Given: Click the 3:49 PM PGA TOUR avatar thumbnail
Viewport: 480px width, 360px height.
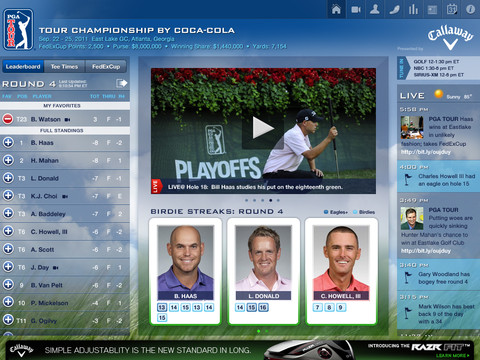Looking at the screenshot, I should click(412, 218).
